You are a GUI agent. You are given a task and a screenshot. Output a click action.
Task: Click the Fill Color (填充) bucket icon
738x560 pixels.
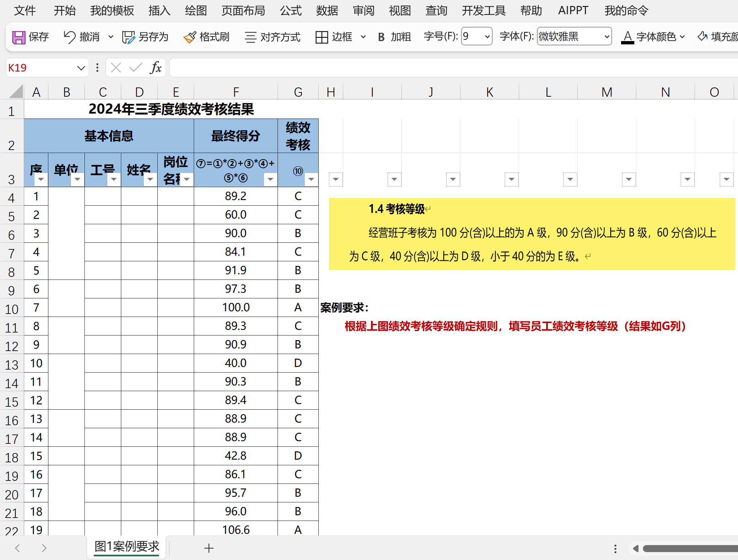point(702,36)
